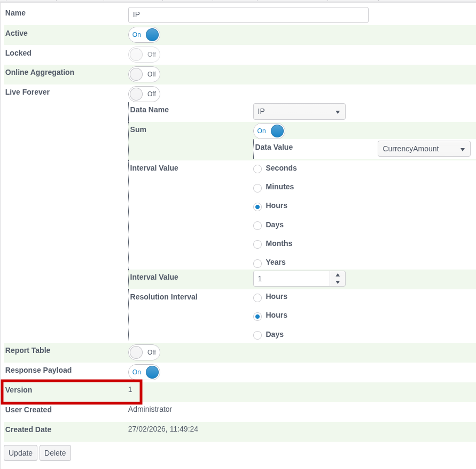Click the Live Forever label
Screen dimensions: 476x469
(27, 92)
